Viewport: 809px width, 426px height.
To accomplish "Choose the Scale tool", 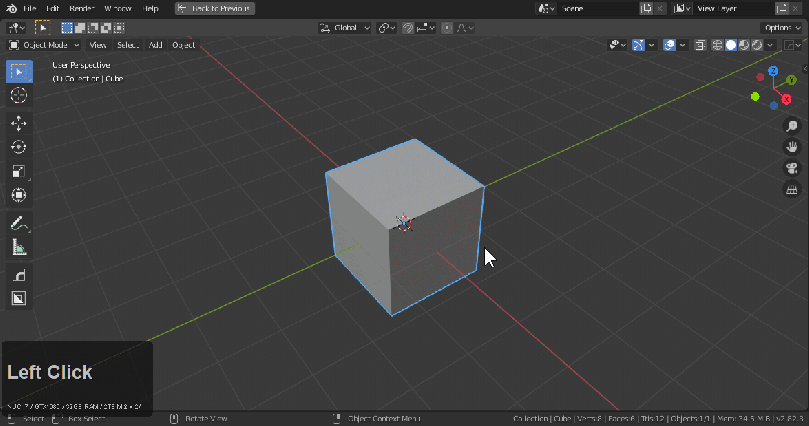I will click(x=18, y=171).
